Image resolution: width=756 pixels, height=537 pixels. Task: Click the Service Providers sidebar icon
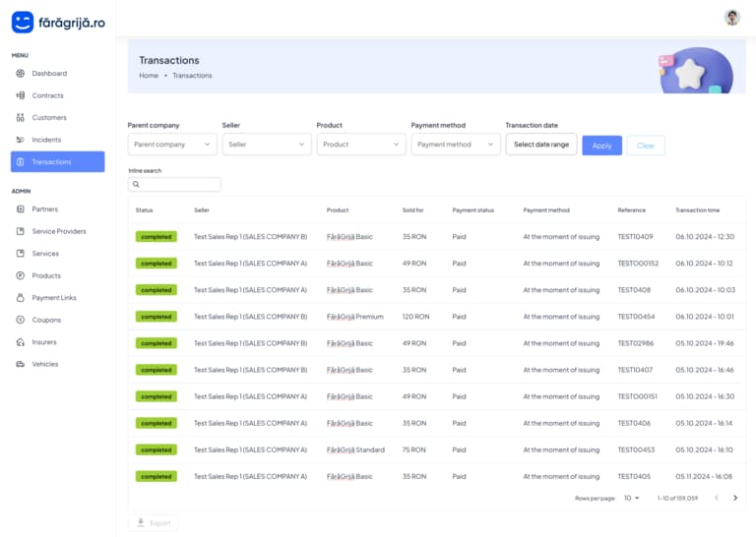click(x=21, y=231)
